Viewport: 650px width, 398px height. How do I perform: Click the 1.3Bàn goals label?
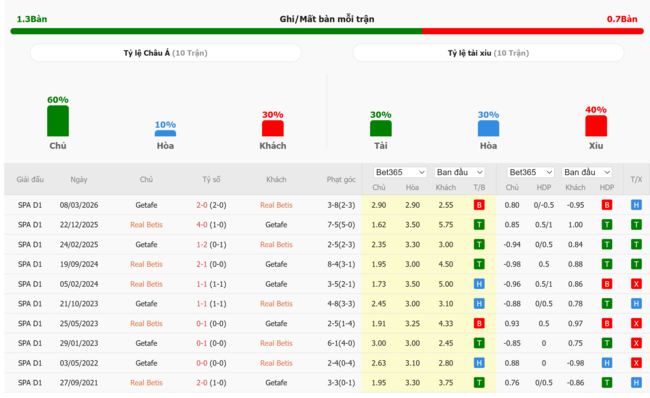point(32,19)
